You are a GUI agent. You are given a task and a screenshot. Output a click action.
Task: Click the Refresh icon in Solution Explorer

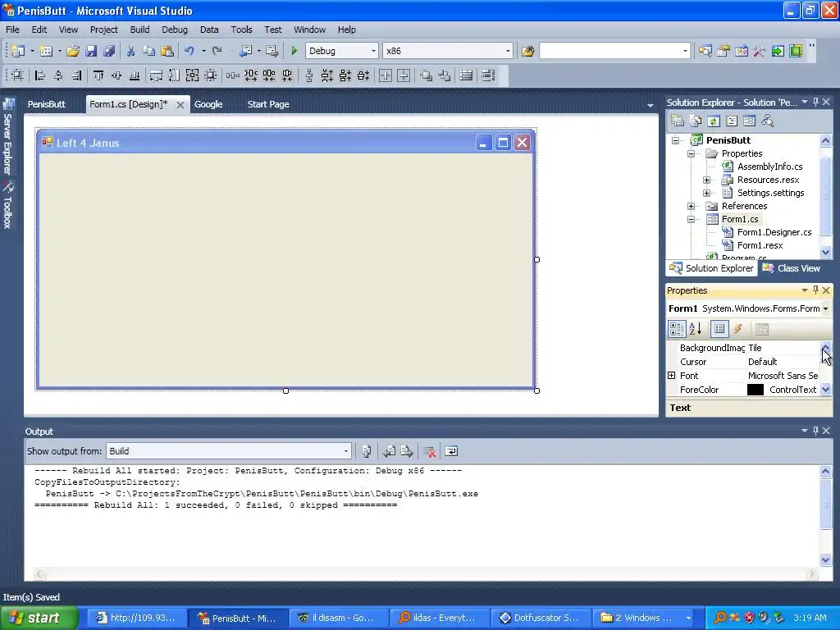pyautogui.click(x=713, y=121)
